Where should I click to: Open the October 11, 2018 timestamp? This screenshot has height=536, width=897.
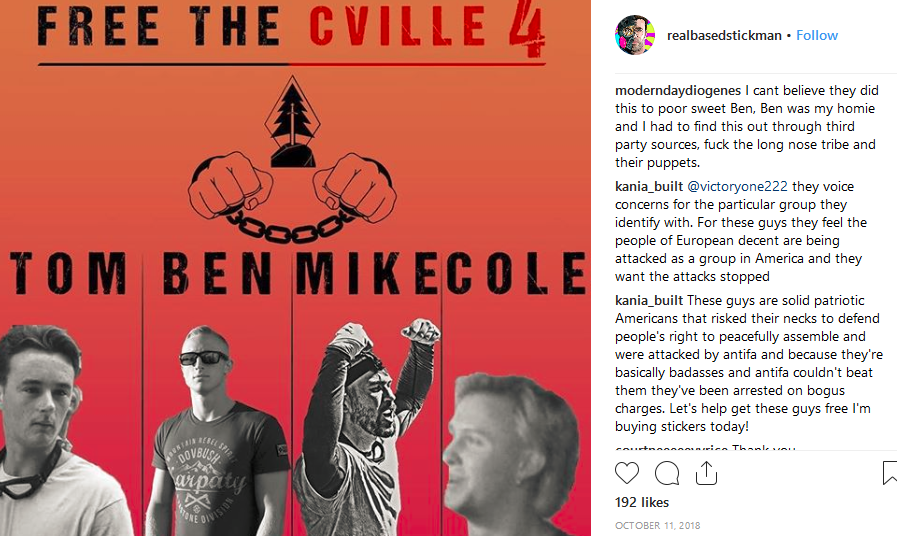(657, 525)
